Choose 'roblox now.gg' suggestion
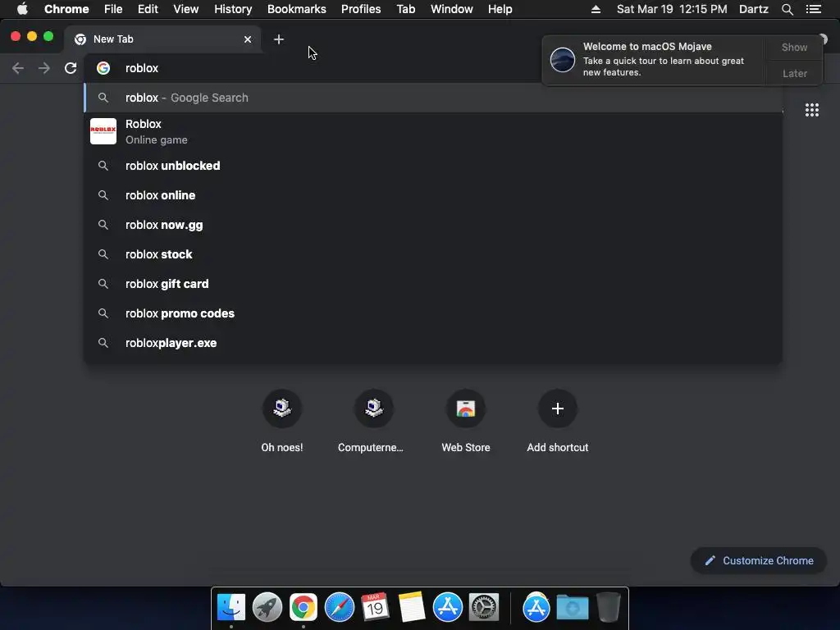This screenshot has width=840, height=630. [x=433, y=225]
